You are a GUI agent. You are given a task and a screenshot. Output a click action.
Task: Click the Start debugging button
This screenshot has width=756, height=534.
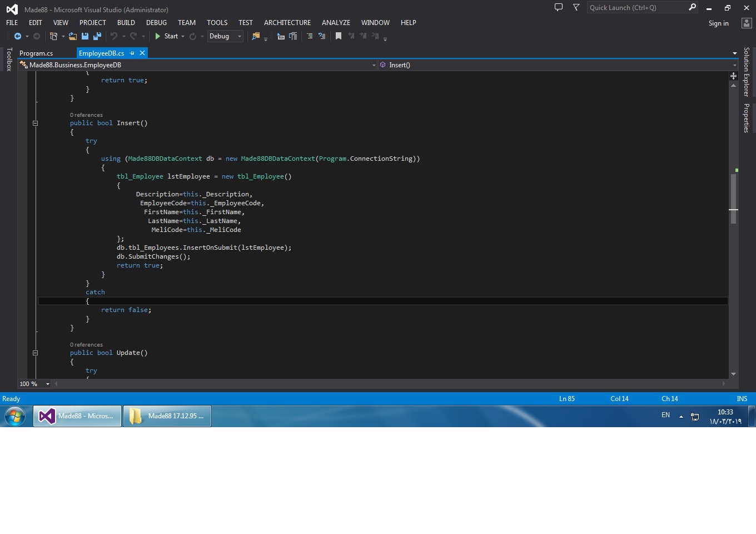(167, 36)
